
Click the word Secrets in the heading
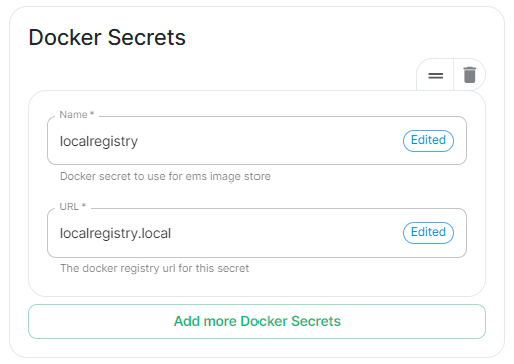coord(147,37)
